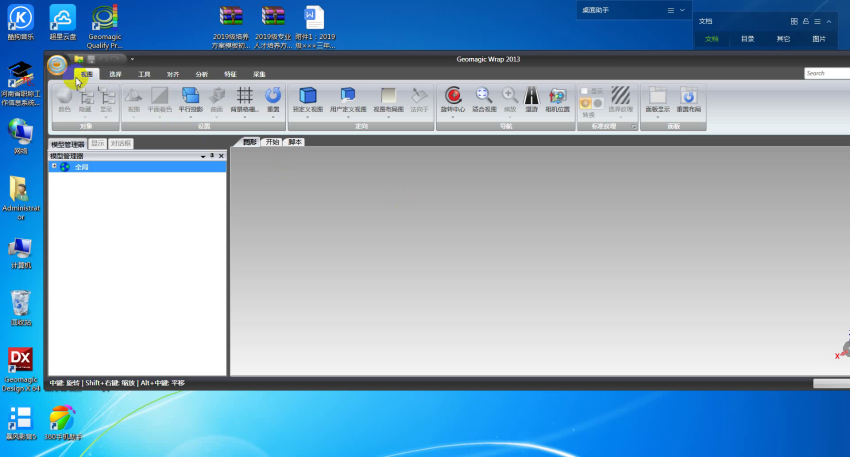Tick the 显示 checkbox in 标准纹理 group
The image size is (850, 457).
coord(584,91)
